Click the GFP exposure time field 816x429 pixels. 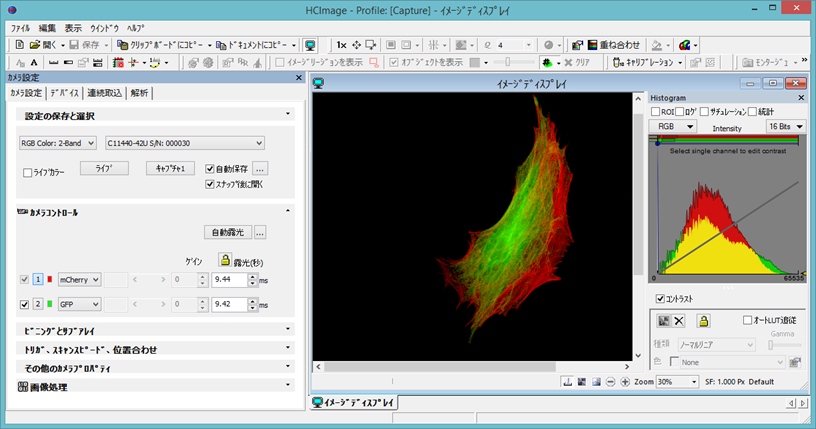pos(230,304)
